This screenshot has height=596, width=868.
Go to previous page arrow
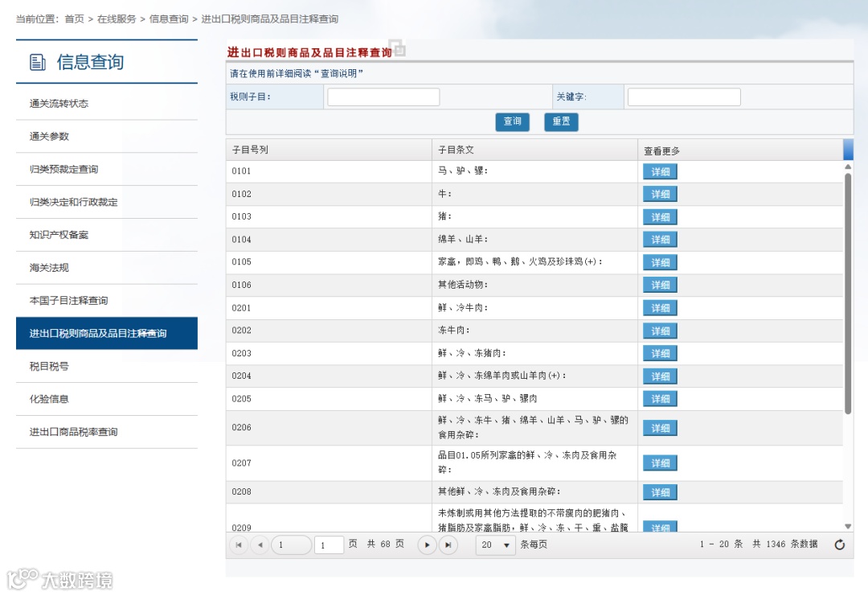click(x=260, y=545)
